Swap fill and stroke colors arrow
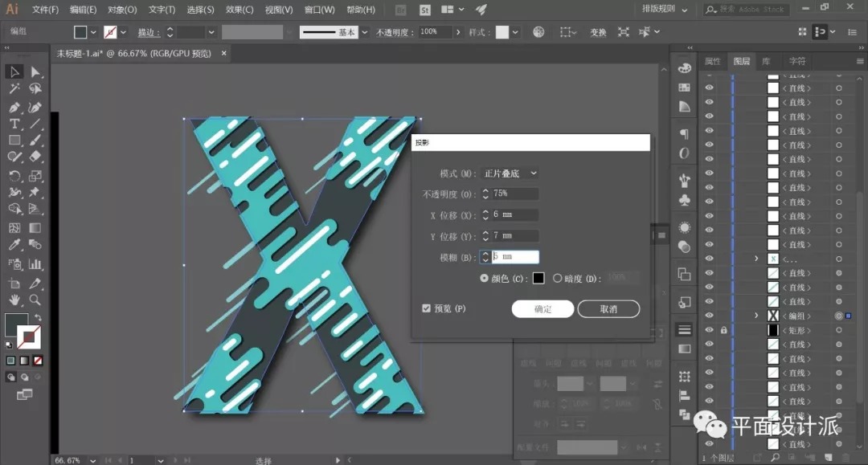The width and height of the screenshot is (868, 465). [x=38, y=317]
